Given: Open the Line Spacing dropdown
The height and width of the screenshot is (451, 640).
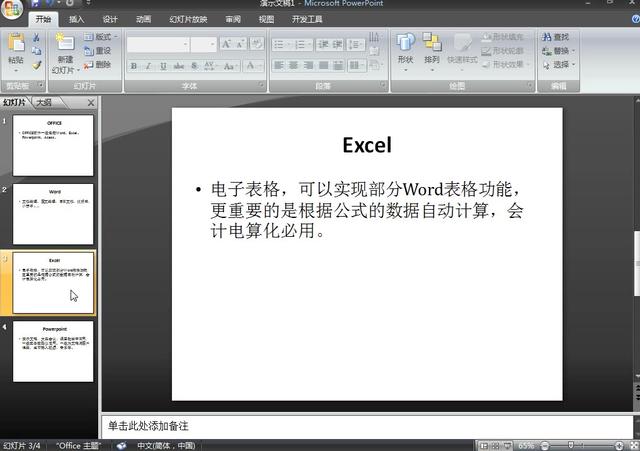Looking at the screenshot, I should pos(356,44).
